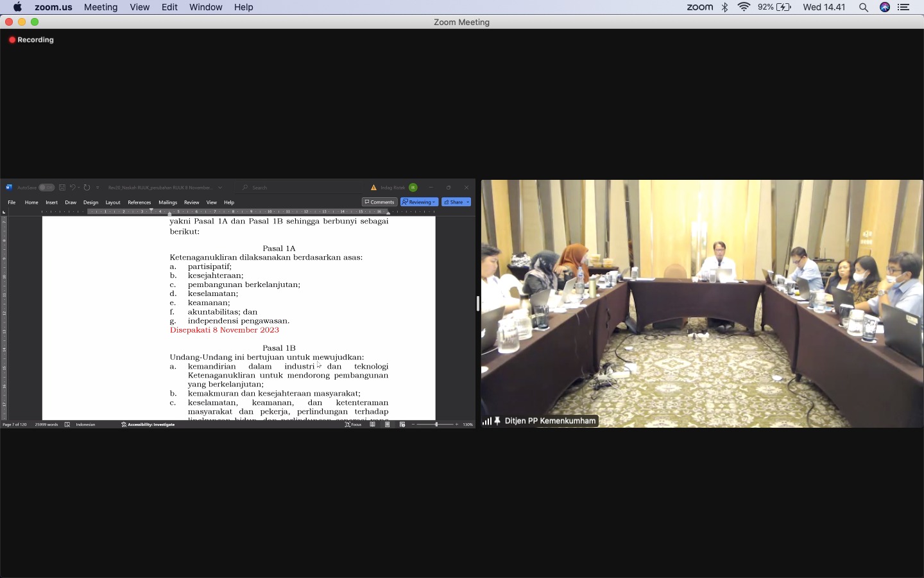This screenshot has height=578, width=924.
Task: Expand the document file name dropdown
Action: (x=220, y=188)
